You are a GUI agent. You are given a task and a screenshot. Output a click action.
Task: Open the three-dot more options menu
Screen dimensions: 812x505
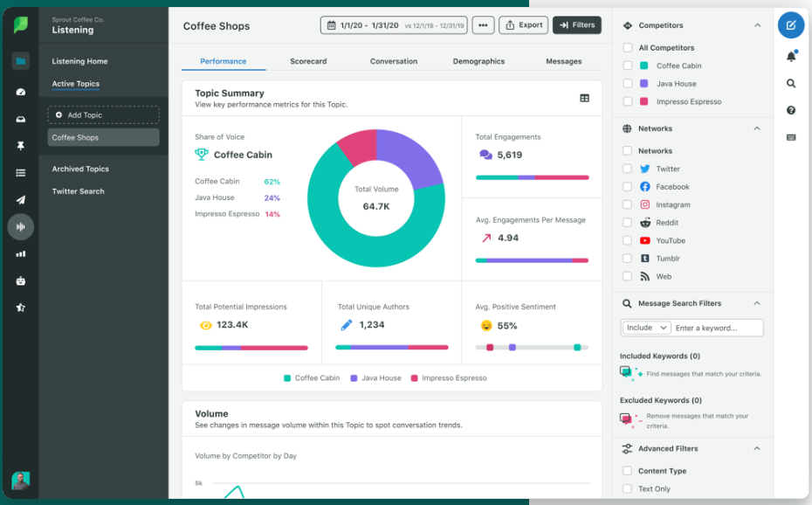483,24
